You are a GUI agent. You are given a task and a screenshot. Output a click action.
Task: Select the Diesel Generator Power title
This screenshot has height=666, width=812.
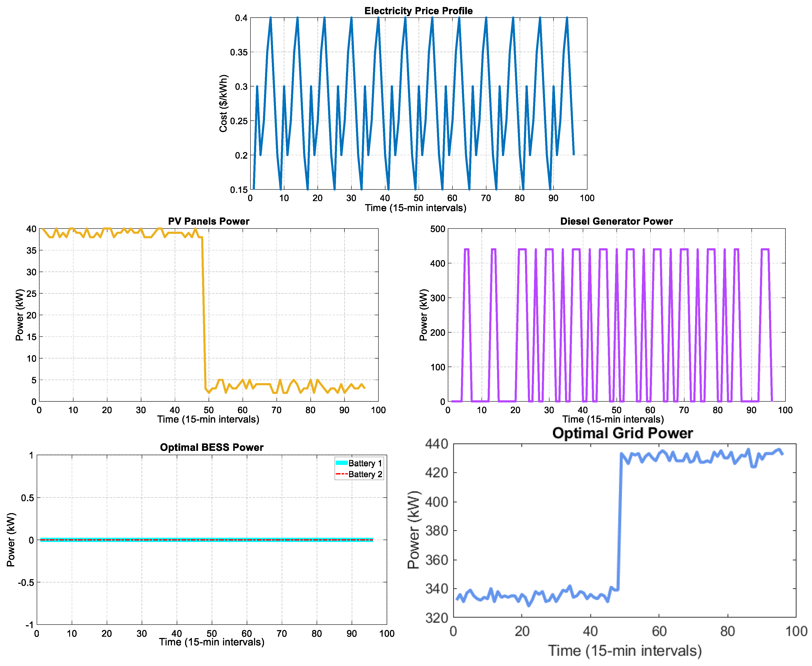pyautogui.click(x=616, y=221)
